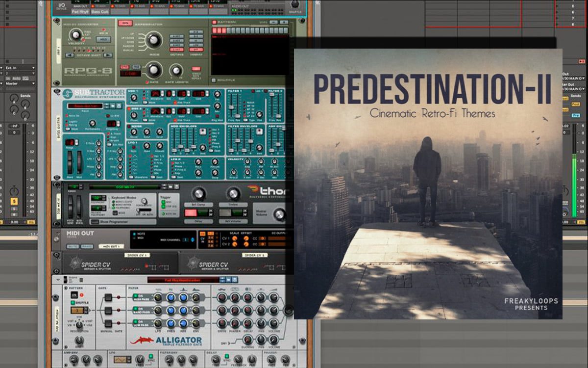The height and width of the screenshot is (368, 588).
Task: Click the RPG-8 Velocity knob
Action: click(x=75, y=35)
